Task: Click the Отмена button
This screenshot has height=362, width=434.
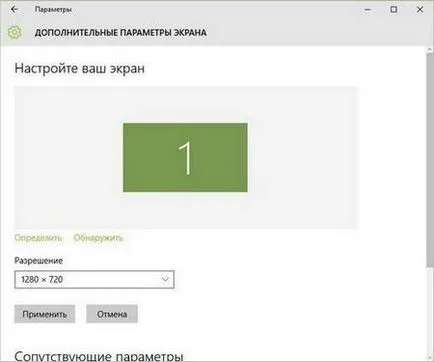Action: click(x=112, y=314)
